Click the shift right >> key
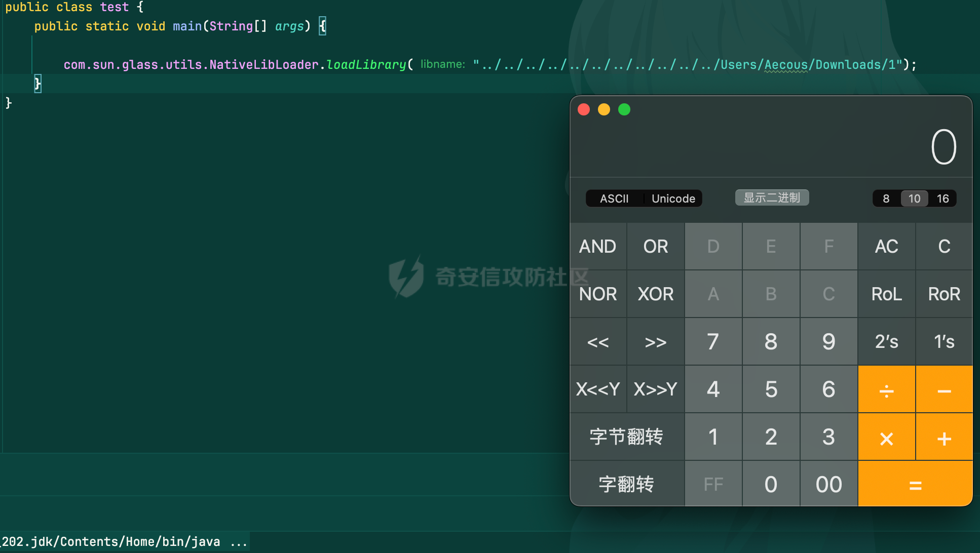This screenshot has width=980, height=553. [656, 342]
